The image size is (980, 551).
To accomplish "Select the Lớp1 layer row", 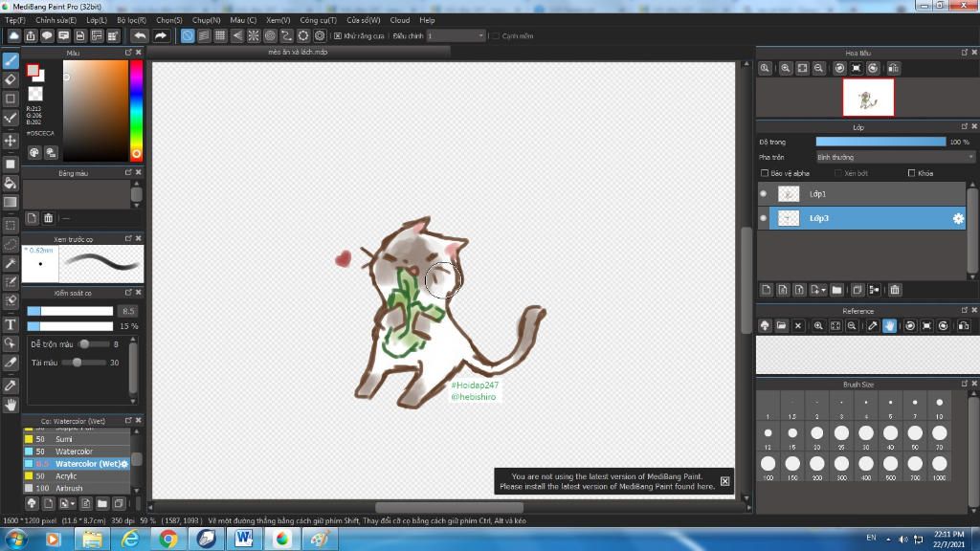I will click(861, 193).
